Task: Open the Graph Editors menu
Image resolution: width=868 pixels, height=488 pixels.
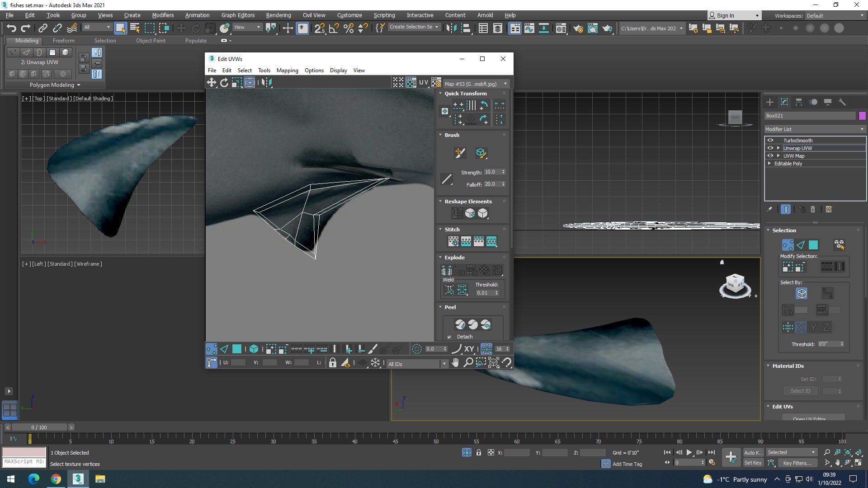Action: pyautogui.click(x=238, y=15)
